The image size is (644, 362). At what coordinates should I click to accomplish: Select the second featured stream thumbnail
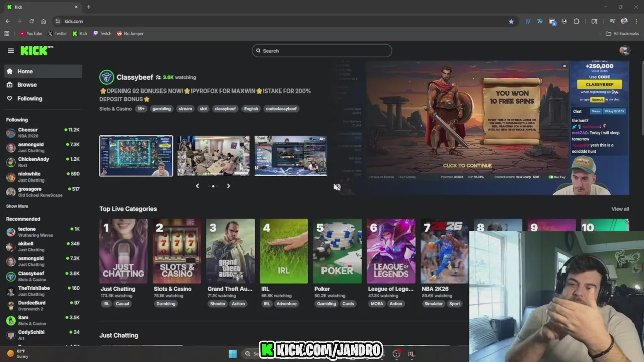point(213,156)
